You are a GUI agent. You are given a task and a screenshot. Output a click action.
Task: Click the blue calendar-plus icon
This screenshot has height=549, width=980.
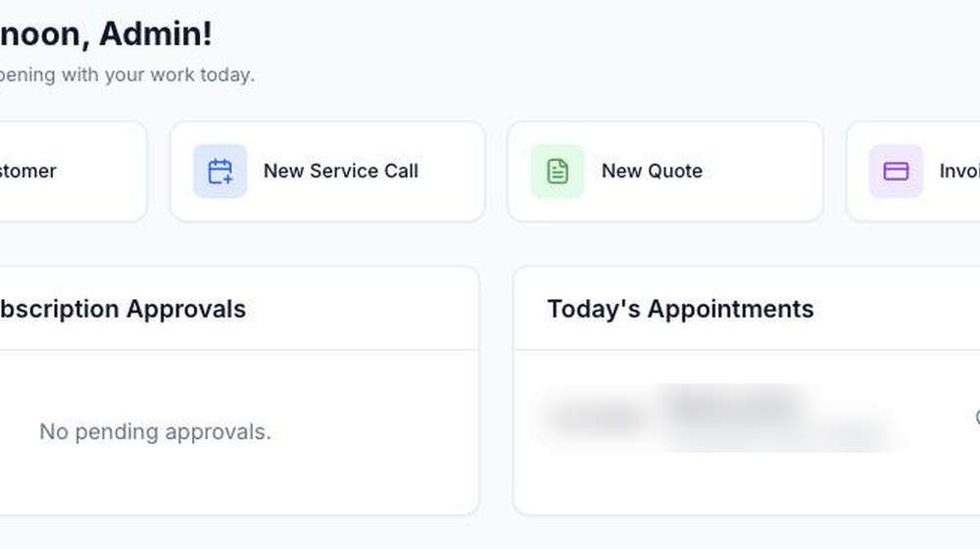click(220, 172)
